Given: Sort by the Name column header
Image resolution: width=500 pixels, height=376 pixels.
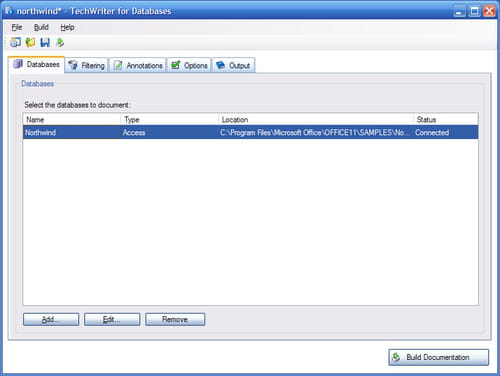Looking at the screenshot, I should pyautogui.click(x=72, y=119).
